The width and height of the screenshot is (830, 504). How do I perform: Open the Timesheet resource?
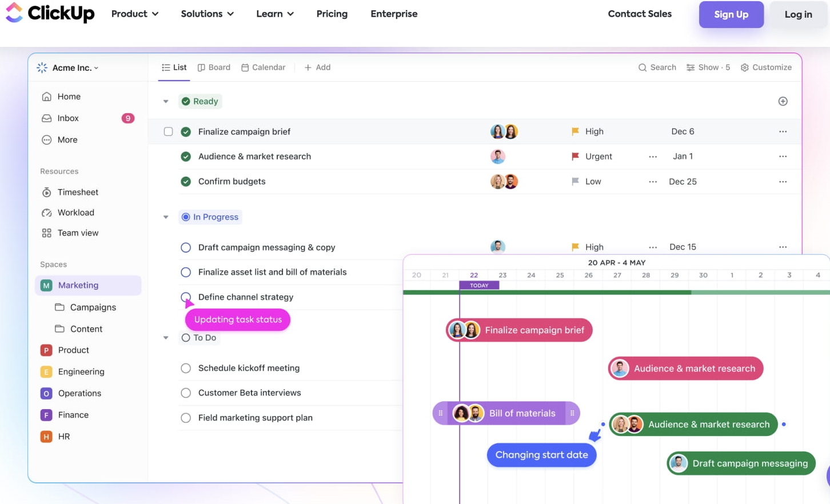click(x=70, y=192)
